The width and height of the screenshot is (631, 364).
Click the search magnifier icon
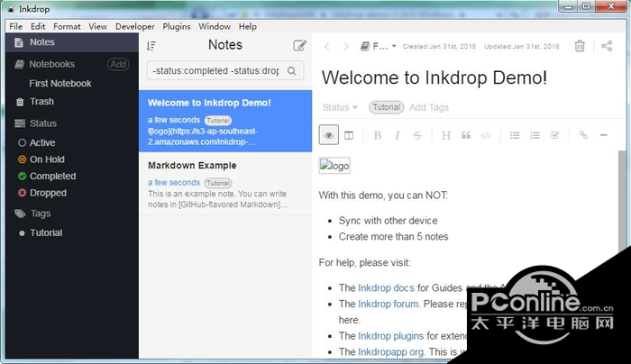[292, 71]
